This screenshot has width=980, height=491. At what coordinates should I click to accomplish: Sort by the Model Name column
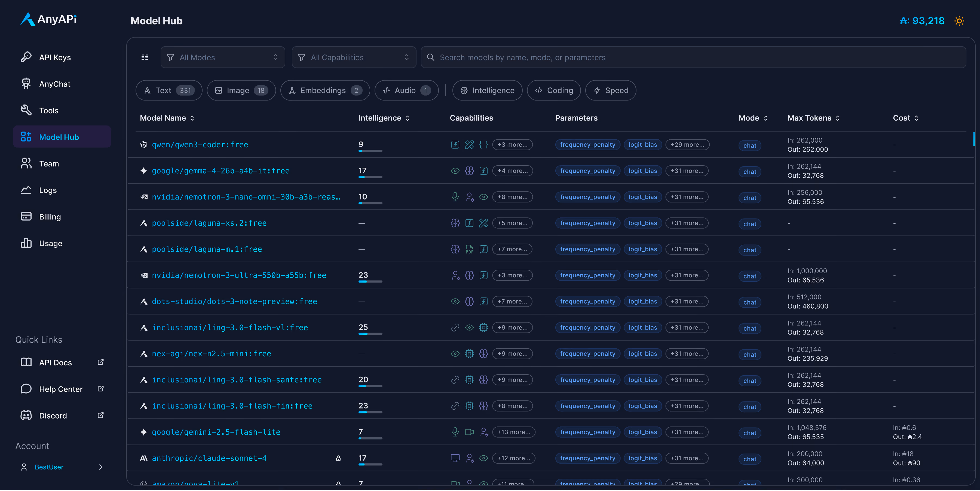[x=167, y=118]
